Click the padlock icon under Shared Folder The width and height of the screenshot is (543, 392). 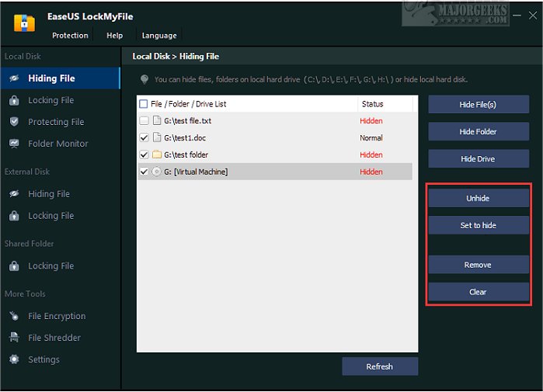14,265
